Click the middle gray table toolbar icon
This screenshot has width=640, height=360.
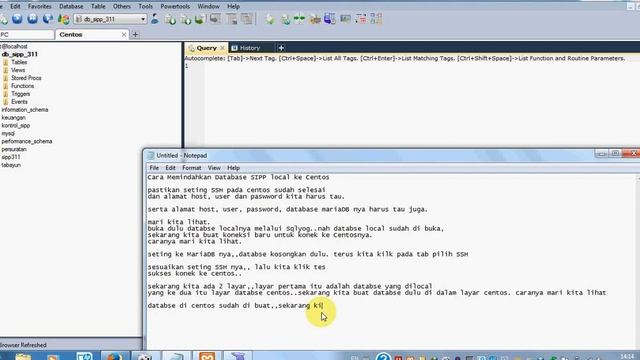click(x=231, y=19)
